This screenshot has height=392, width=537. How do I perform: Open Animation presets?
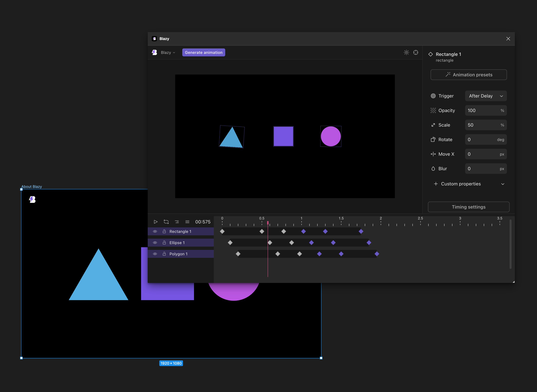point(468,75)
